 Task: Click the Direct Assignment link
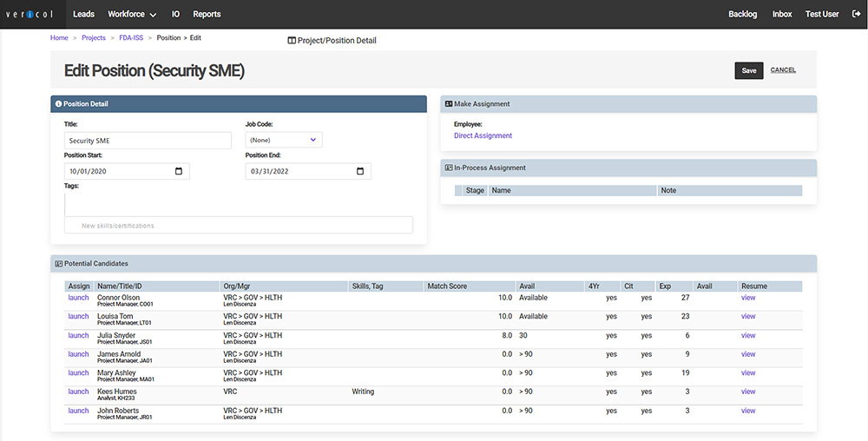[x=483, y=136]
